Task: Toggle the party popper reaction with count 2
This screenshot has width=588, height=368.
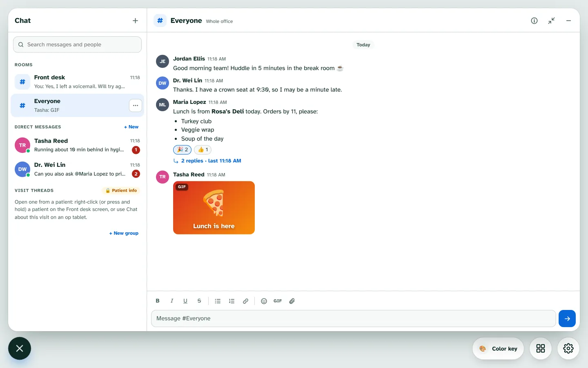Action: [x=182, y=150]
